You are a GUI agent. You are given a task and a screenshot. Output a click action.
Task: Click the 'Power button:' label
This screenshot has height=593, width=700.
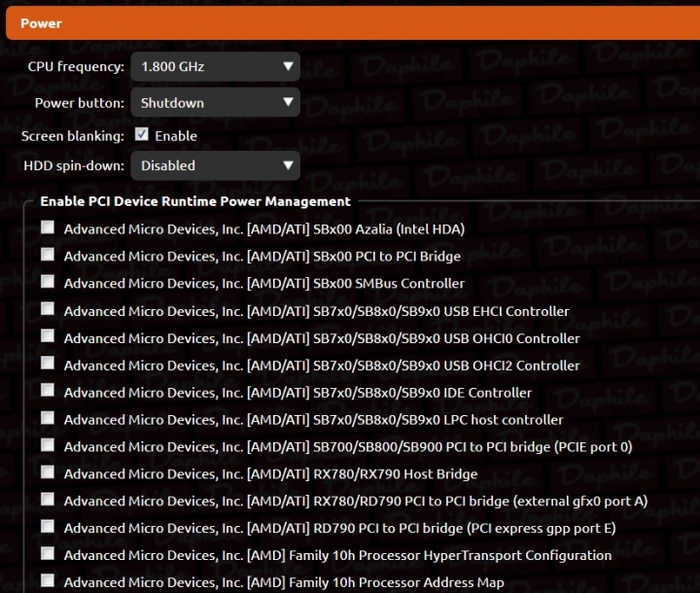point(80,103)
